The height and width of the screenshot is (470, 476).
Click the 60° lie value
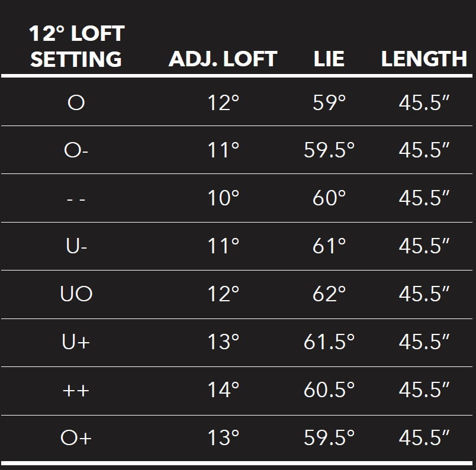point(329,198)
